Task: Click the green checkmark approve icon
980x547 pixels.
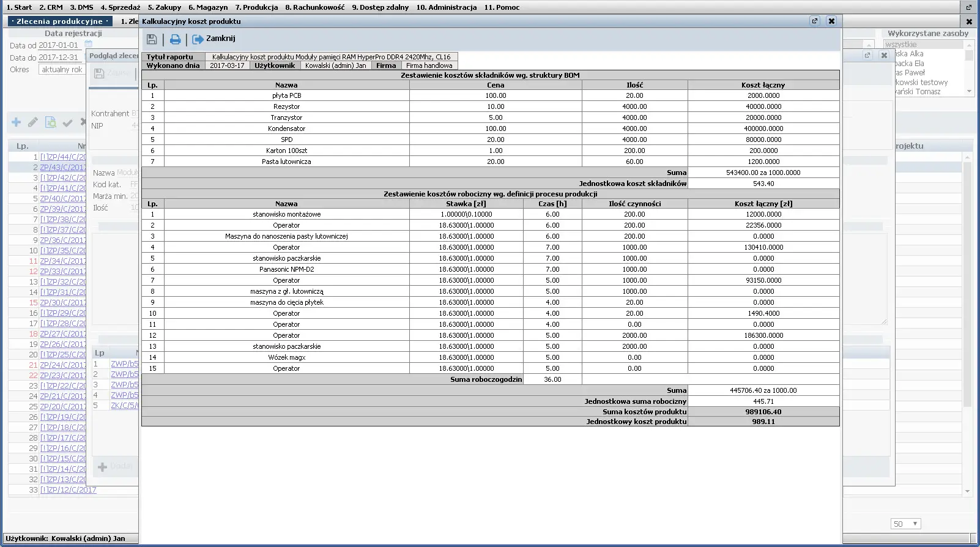Action: tap(67, 122)
